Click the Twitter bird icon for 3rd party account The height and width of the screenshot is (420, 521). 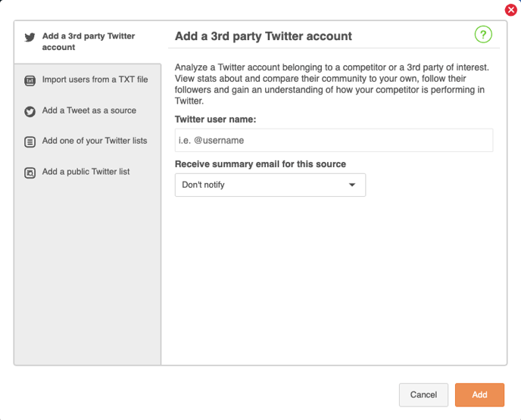(30, 37)
